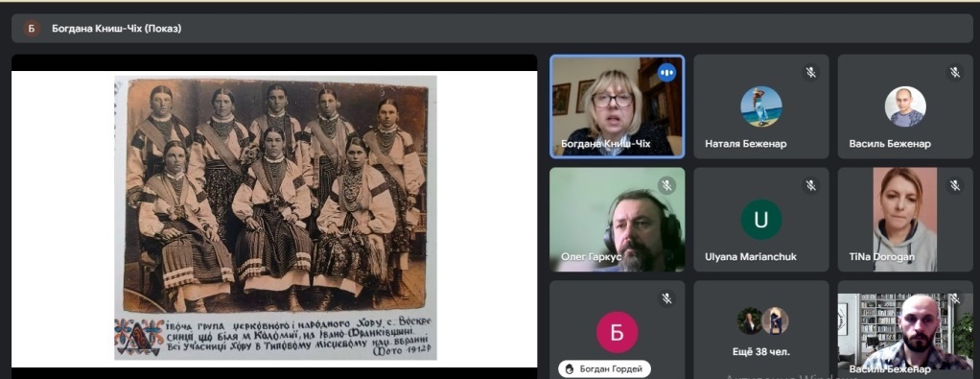The height and width of the screenshot is (379, 980).
Task: Click muted microphone icon on pink Б participant tile
Action: coord(666,299)
